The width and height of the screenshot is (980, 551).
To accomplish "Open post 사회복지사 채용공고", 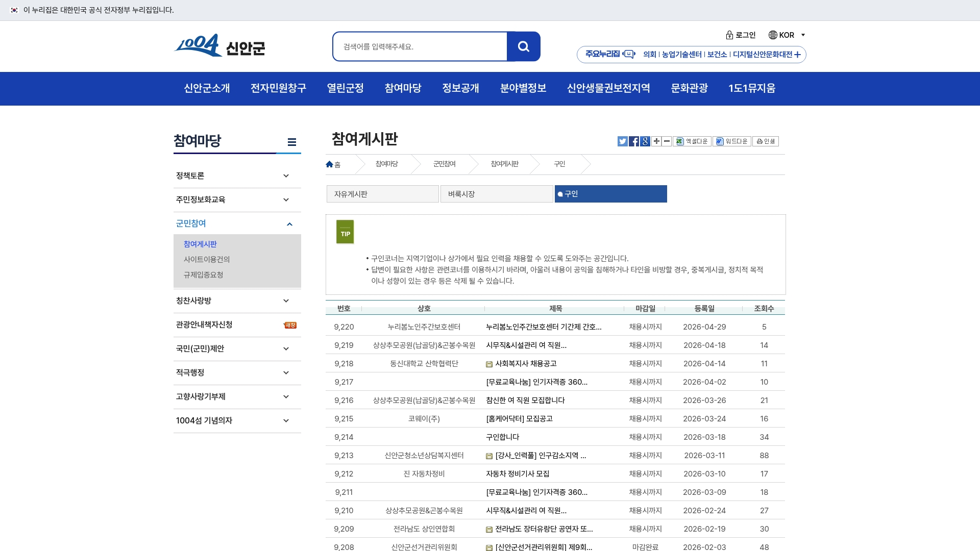I will pos(526,364).
